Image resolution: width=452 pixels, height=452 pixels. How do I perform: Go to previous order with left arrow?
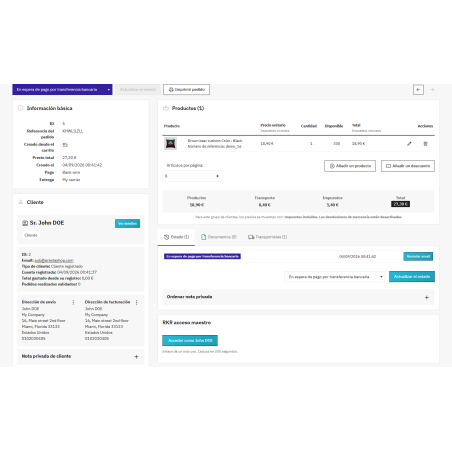point(418,89)
